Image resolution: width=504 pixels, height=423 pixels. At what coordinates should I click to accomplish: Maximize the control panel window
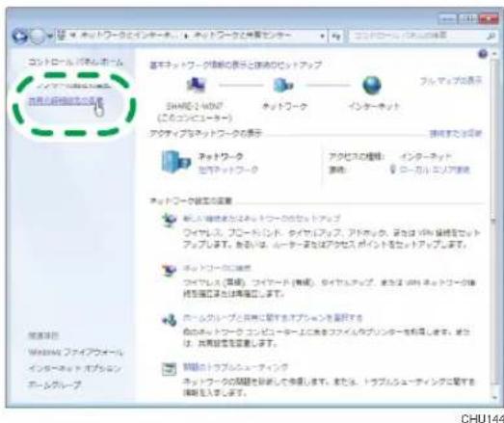point(467,19)
